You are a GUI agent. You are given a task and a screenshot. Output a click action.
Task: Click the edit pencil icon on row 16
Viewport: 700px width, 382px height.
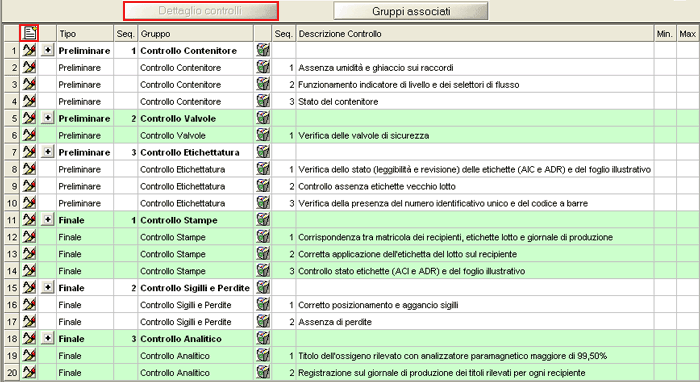(29, 305)
